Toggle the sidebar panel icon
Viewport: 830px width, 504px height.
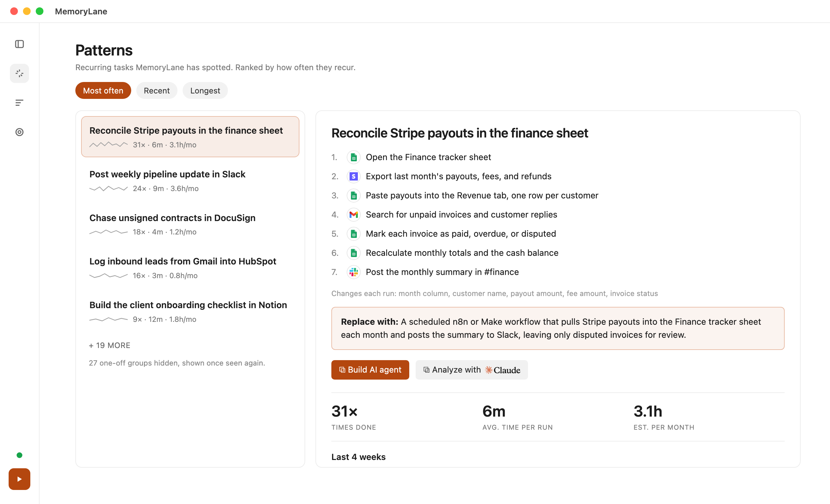coord(19,44)
